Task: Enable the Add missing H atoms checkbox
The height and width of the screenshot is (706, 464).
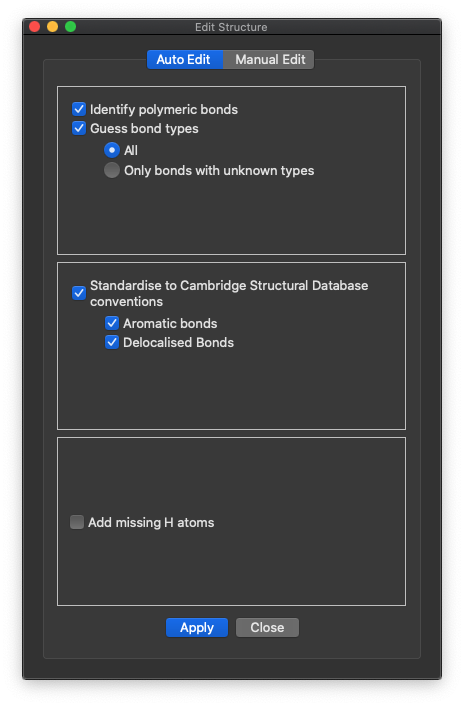Action: click(x=77, y=522)
